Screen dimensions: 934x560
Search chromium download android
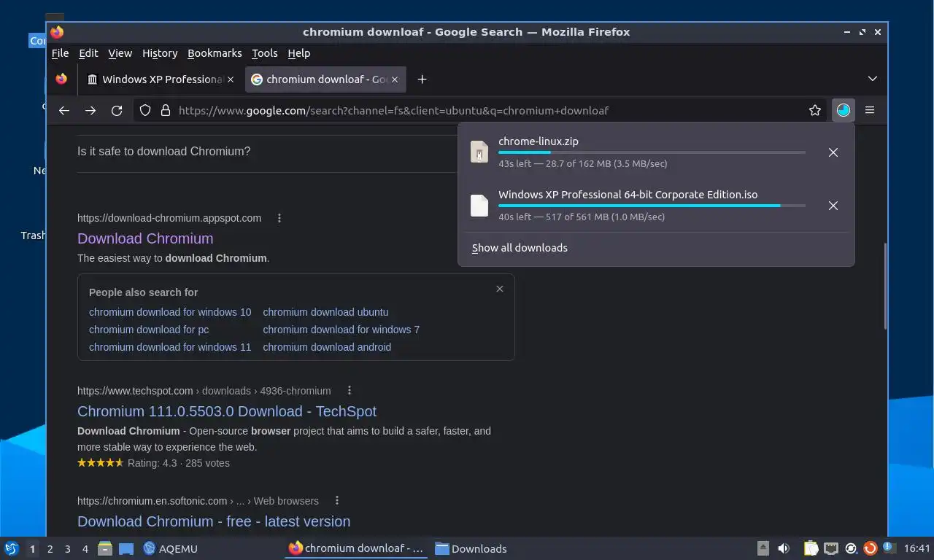pos(327,347)
